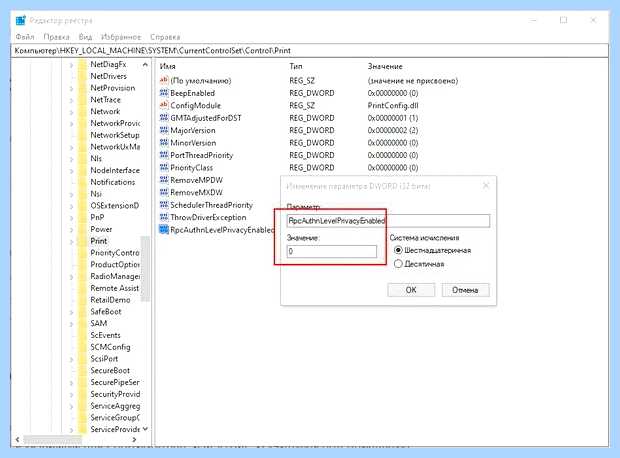Click the Параметр name field
Viewport: 620px width, 458px height.
pos(388,221)
